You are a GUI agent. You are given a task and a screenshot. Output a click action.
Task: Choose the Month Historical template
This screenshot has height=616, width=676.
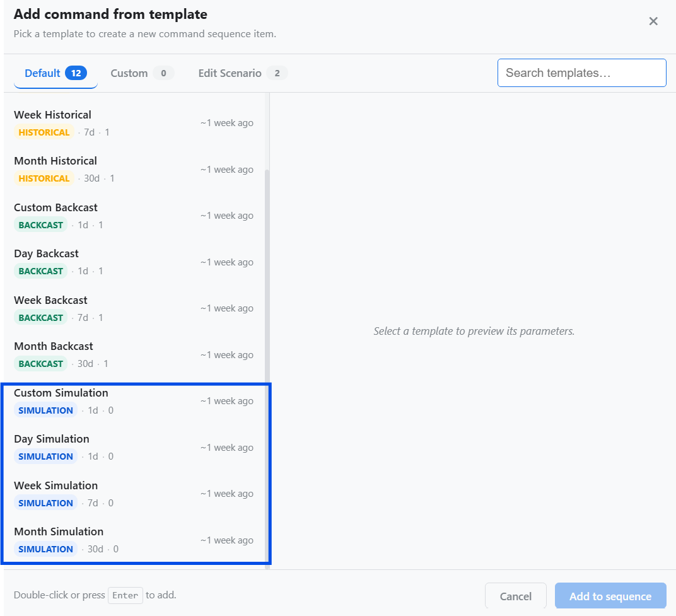point(134,170)
